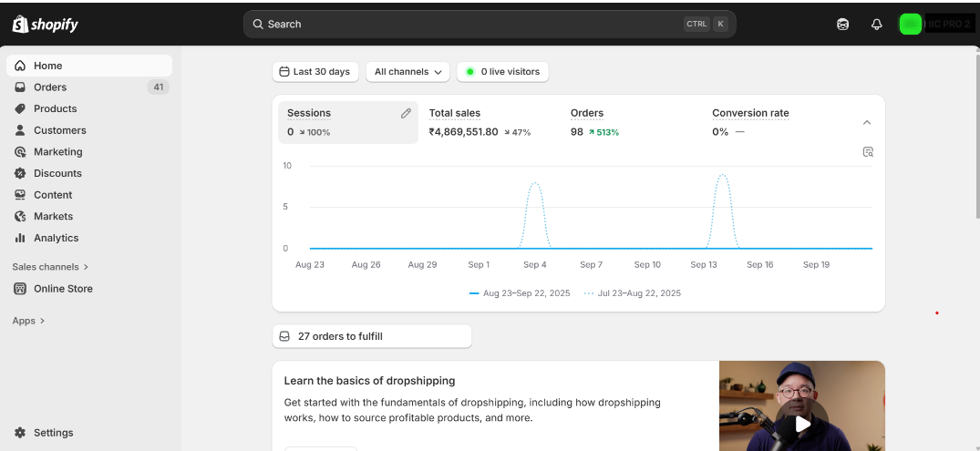Play the dropshipping tutorial video
The height and width of the screenshot is (451, 980).
(x=802, y=424)
